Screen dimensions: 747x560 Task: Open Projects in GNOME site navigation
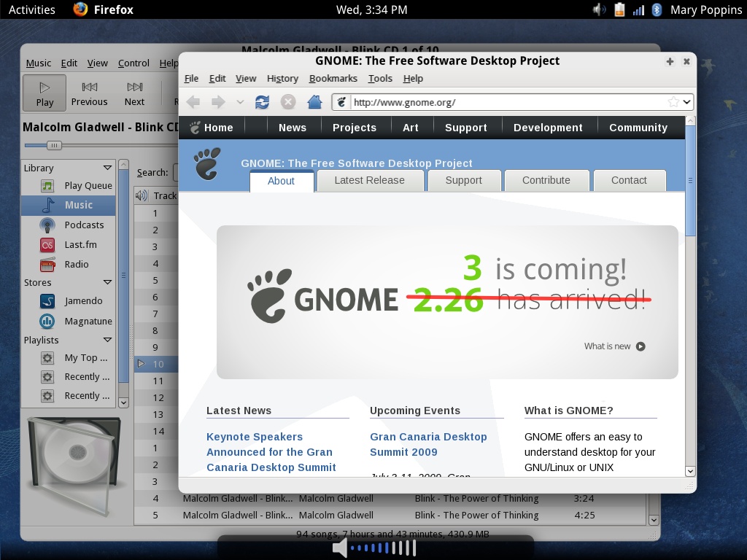[x=355, y=128]
